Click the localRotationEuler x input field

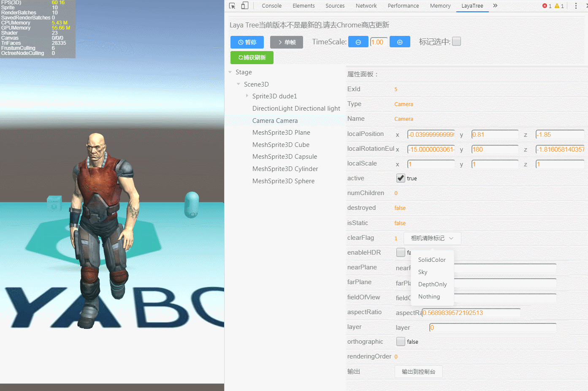click(x=431, y=149)
